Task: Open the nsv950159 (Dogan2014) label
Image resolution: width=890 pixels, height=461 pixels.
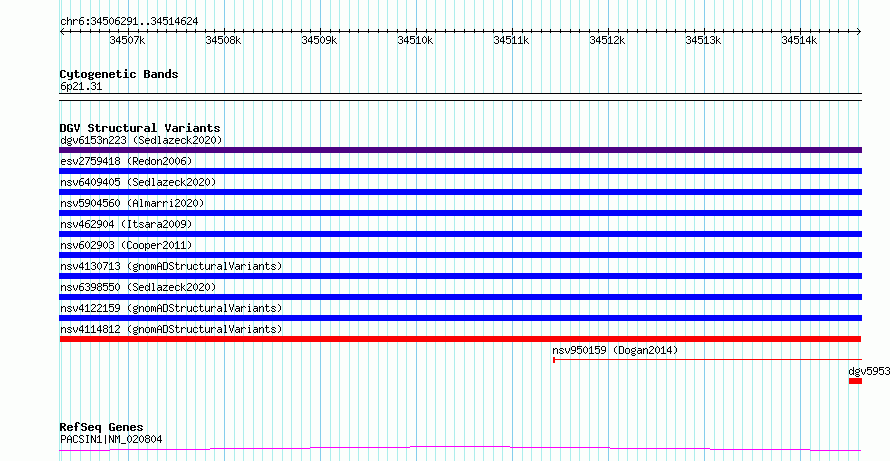Action: (x=615, y=350)
